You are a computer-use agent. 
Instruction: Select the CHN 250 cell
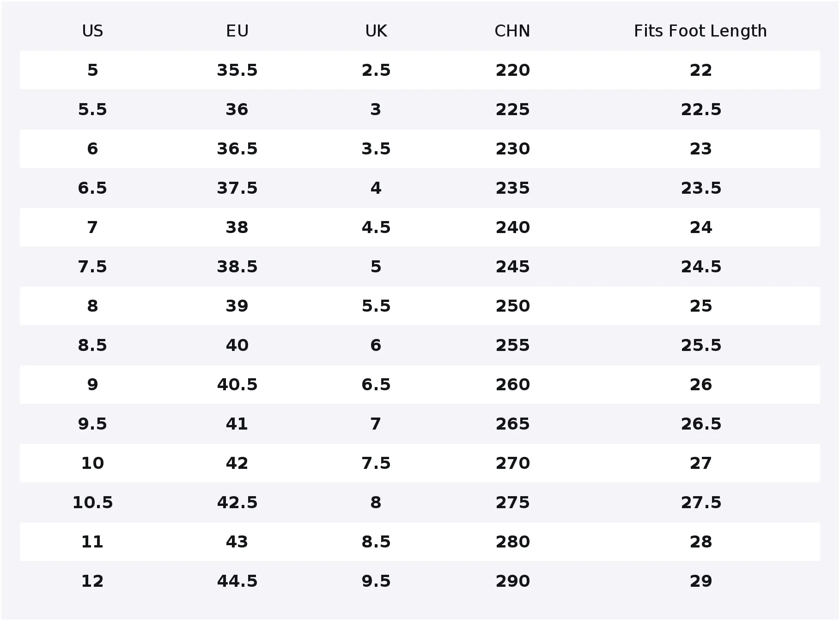tap(512, 306)
